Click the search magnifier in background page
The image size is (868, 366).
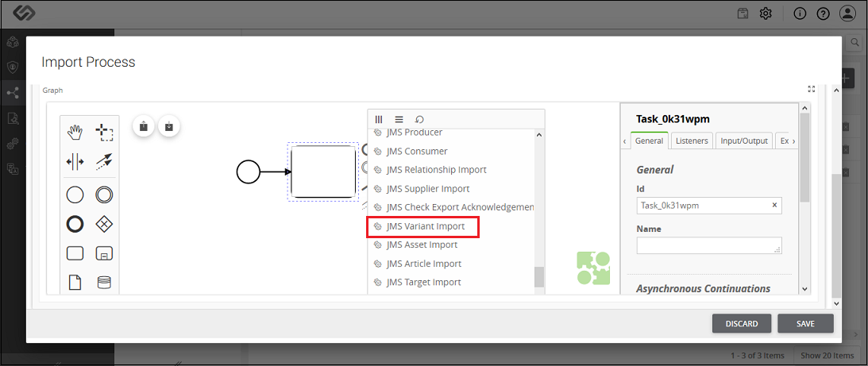[x=854, y=43]
